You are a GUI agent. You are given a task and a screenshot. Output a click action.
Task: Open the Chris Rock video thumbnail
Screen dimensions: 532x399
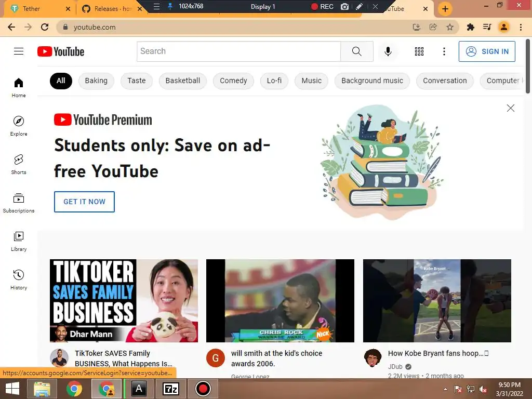[280, 301]
